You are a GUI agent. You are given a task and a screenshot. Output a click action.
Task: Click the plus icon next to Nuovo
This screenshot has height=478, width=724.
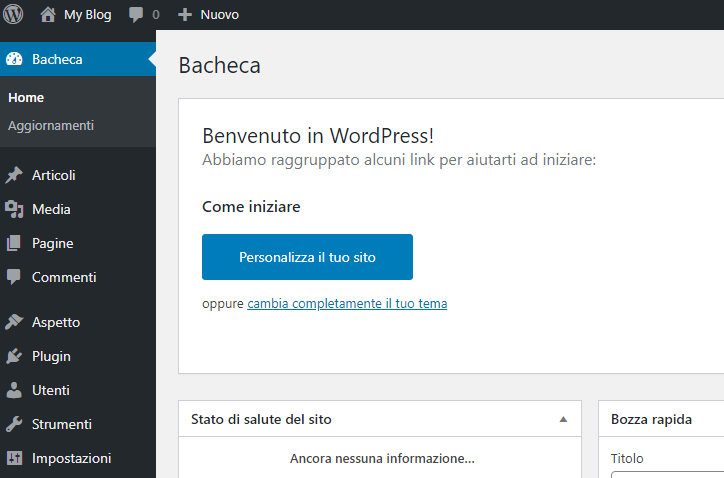pos(185,15)
